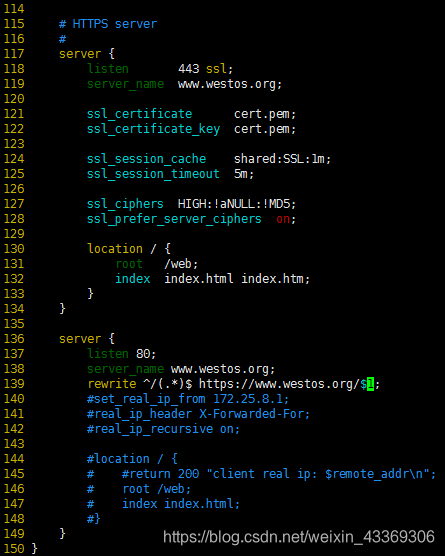Click 'index.html' on line 132
445x556 pixels.
click(x=199, y=279)
